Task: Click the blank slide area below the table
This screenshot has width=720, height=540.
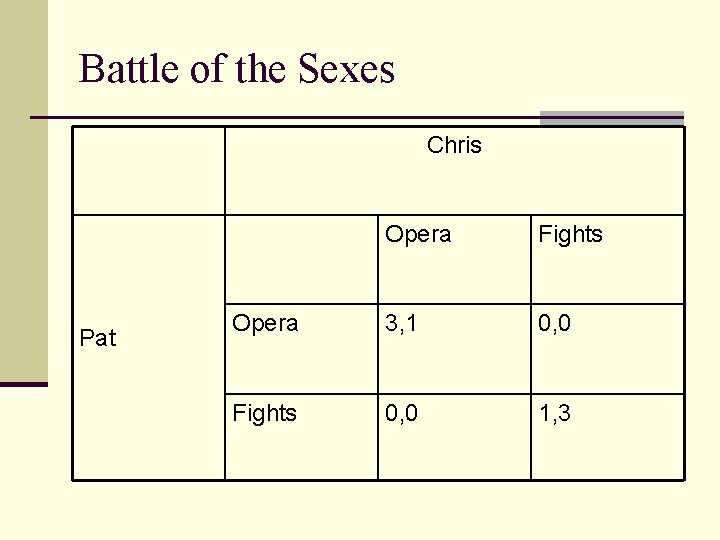Action: [380, 510]
